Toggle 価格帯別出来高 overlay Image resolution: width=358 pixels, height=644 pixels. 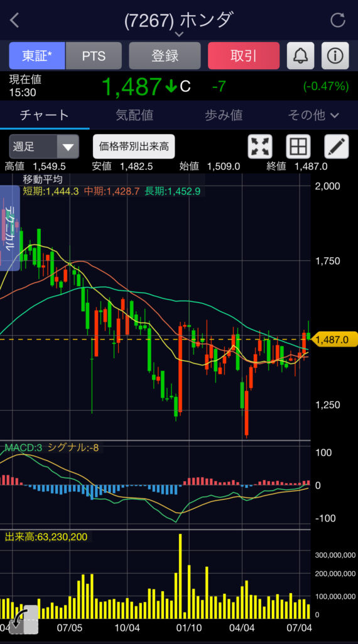coord(134,146)
